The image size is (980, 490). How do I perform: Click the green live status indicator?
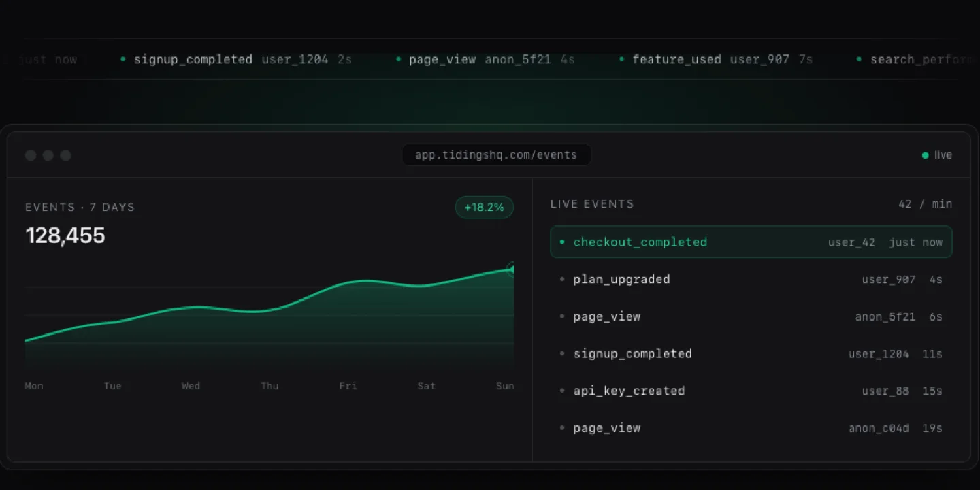pos(936,155)
